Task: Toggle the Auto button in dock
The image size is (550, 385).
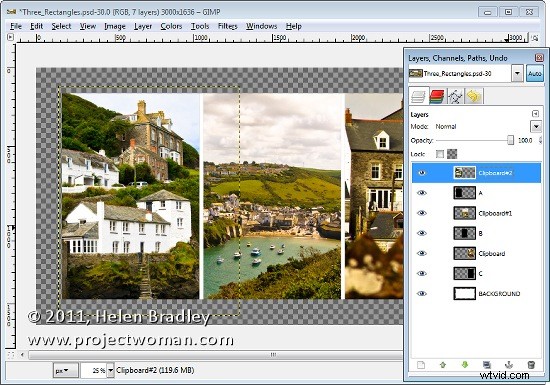Action: (x=535, y=74)
